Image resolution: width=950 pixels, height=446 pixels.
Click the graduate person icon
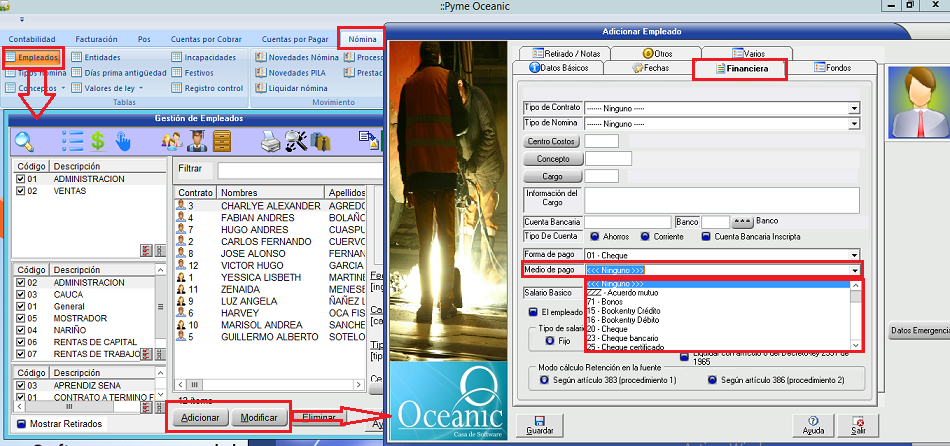click(198, 141)
